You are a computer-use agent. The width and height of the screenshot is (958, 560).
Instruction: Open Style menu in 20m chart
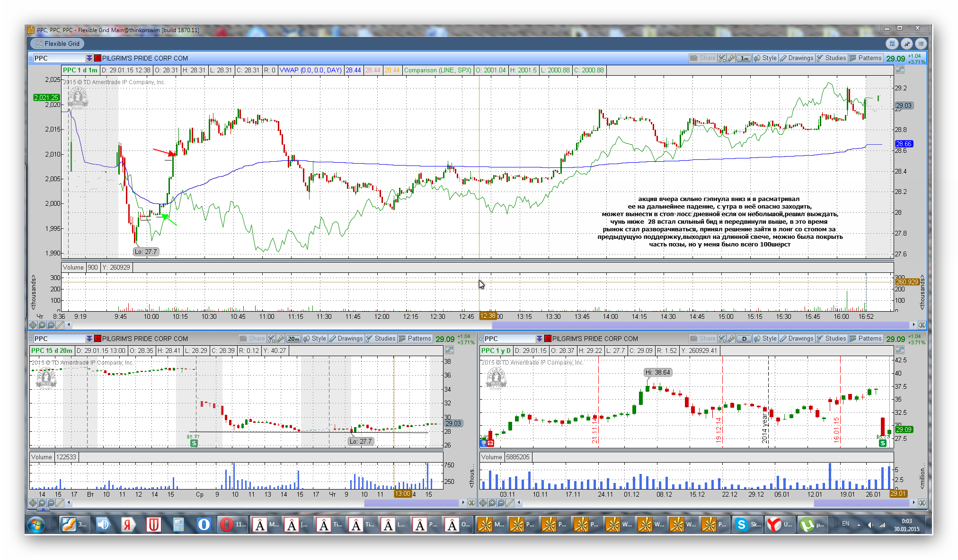(x=315, y=339)
